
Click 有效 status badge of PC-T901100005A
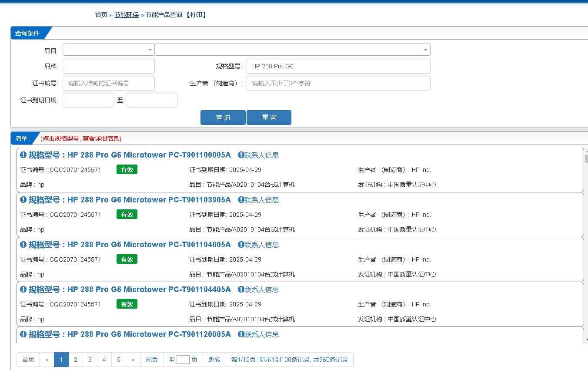(127, 170)
